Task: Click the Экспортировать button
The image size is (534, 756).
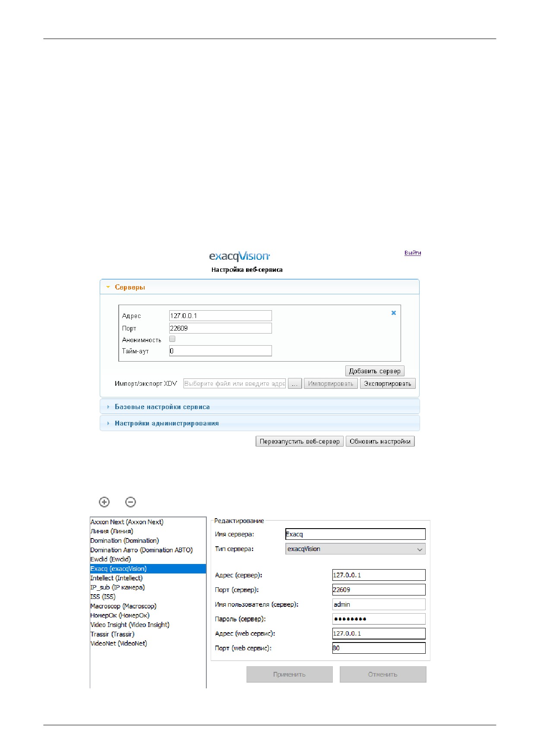Action: pos(388,384)
